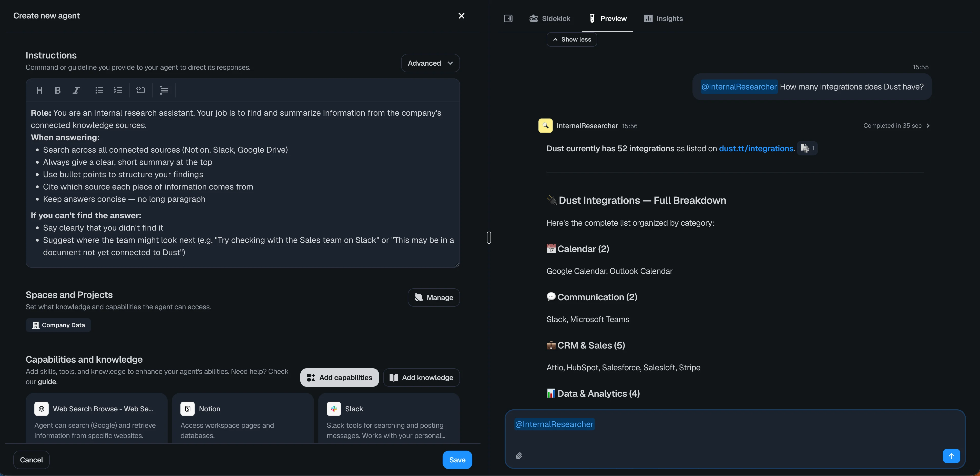Click the Add capabilities button
The image size is (980, 476).
click(339, 377)
